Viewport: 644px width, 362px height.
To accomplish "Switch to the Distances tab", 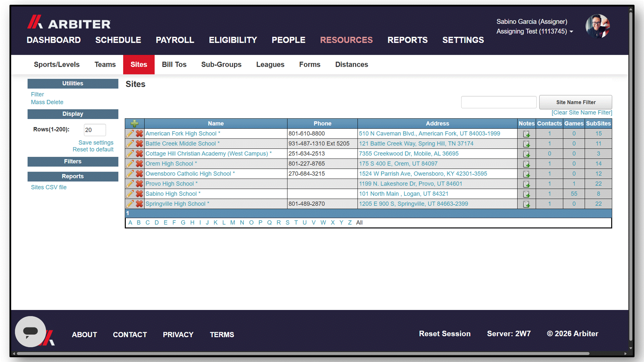I will click(352, 64).
